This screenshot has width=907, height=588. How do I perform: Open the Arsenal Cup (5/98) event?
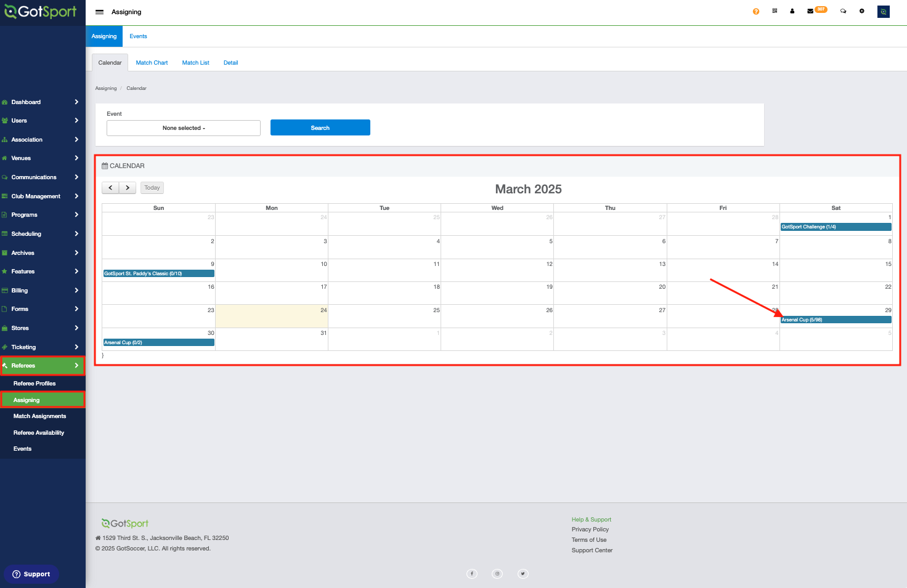coord(836,320)
